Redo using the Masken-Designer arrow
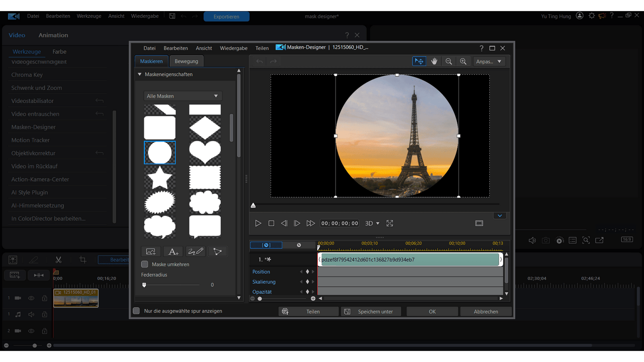The width and height of the screenshot is (644, 362). point(274,61)
